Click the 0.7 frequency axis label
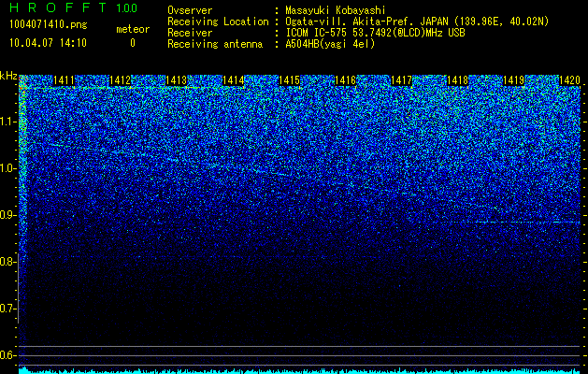The height and width of the screenshot is (374, 588). click(x=8, y=309)
